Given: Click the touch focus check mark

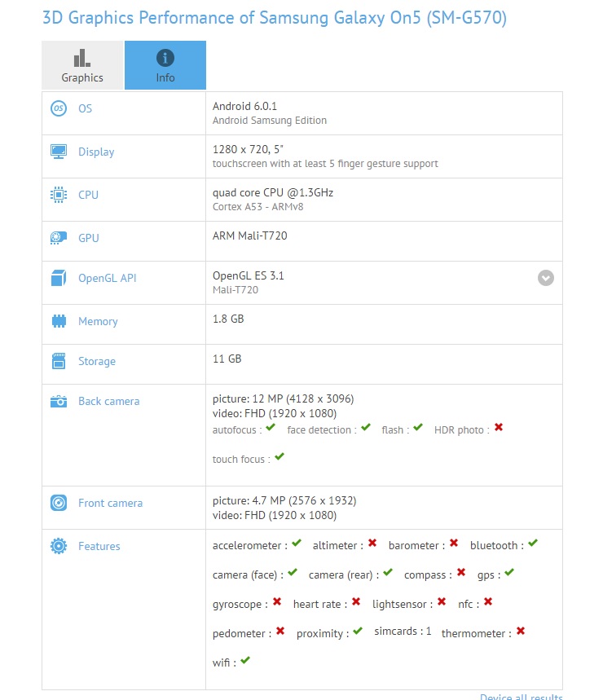Looking at the screenshot, I should point(279,456).
